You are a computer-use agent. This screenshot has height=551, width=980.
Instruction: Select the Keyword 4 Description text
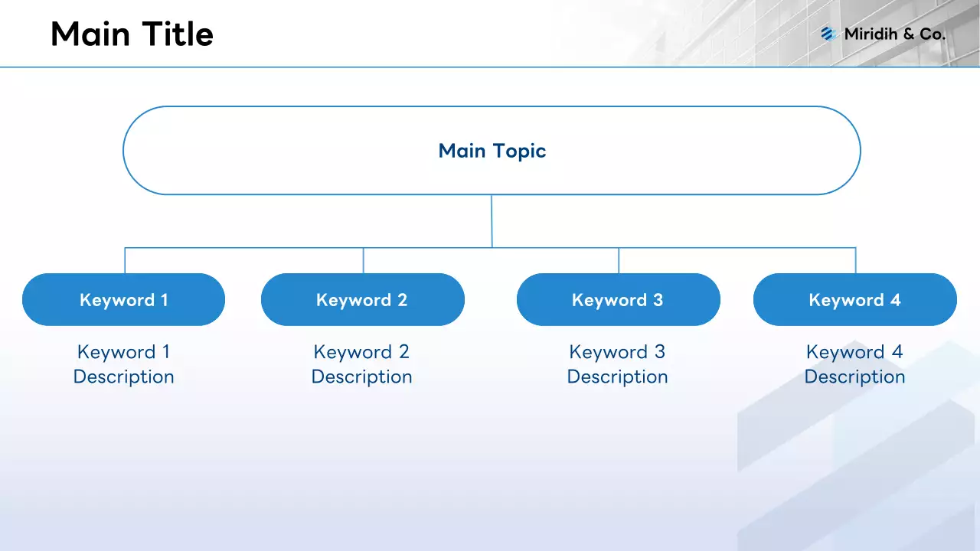click(854, 364)
